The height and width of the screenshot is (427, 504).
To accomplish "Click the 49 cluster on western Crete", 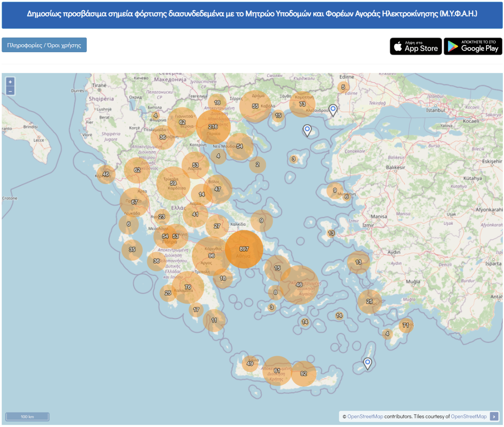I will pyautogui.click(x=250, y=363).
